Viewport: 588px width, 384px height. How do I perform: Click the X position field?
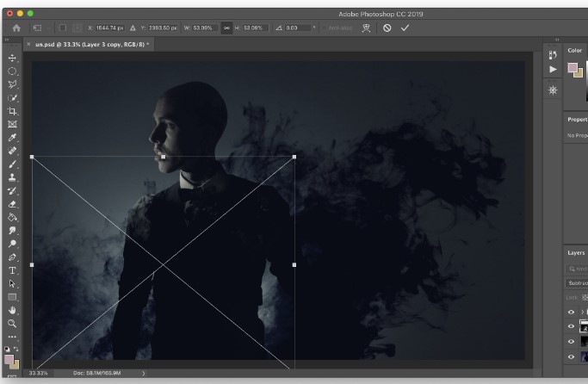[x=109, y=28]
